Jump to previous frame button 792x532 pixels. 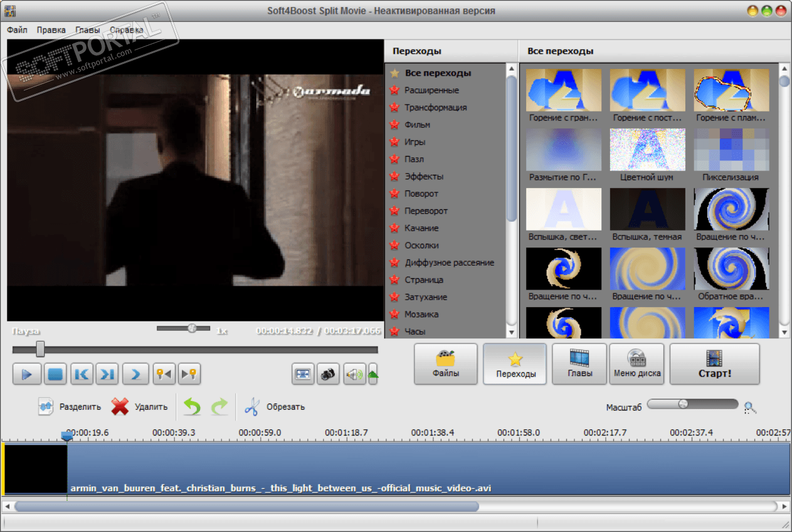pos(82,374)
